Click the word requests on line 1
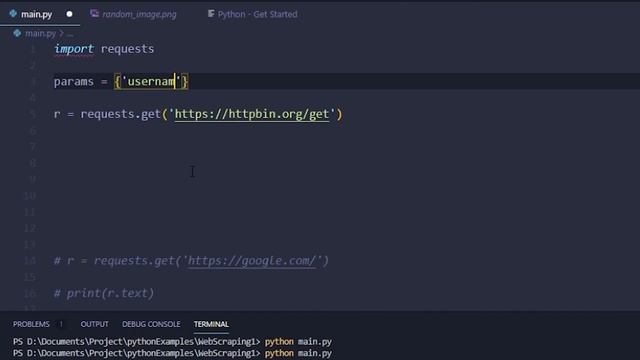The height and width of the screenshot is (360, 640). [x=127, y=49]
